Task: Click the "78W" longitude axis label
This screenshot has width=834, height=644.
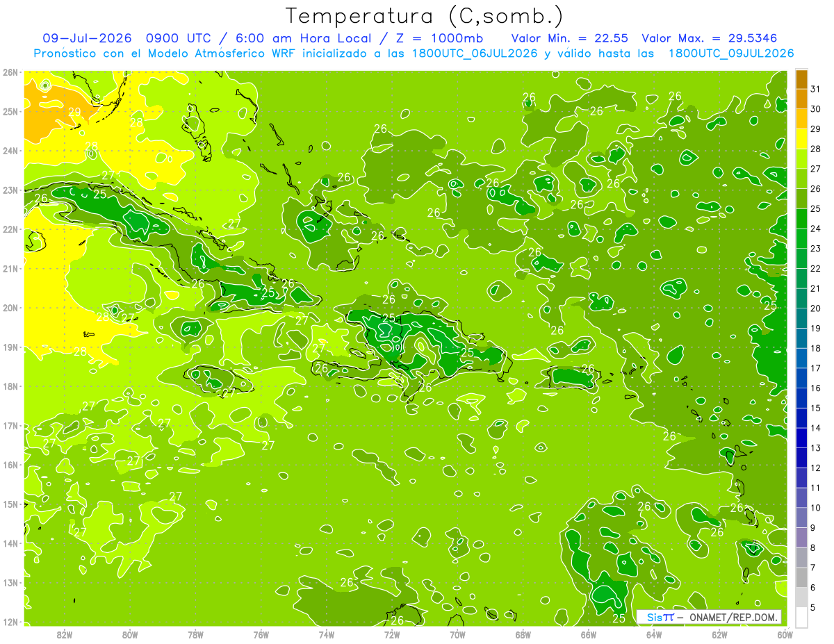Action: [x=195, y=634]
